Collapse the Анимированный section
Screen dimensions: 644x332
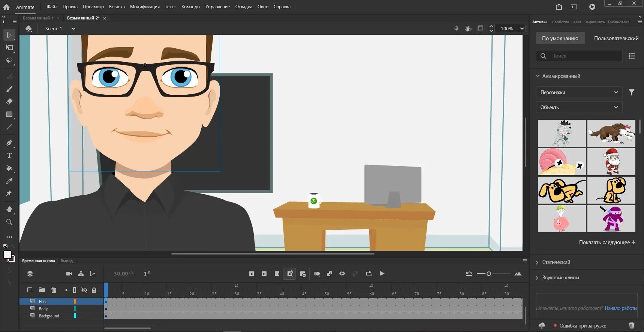538,76
